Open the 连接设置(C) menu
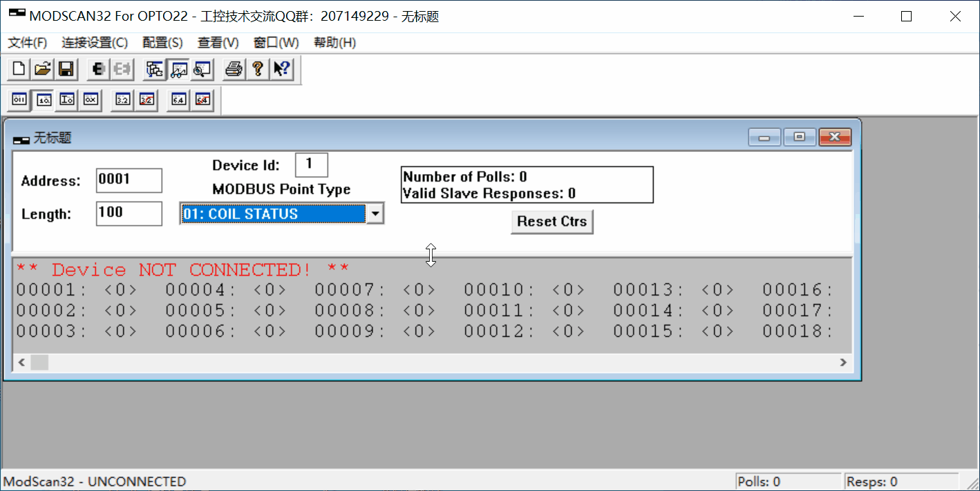This screenshot has width=980, height=491. click(x=95, y=43)
